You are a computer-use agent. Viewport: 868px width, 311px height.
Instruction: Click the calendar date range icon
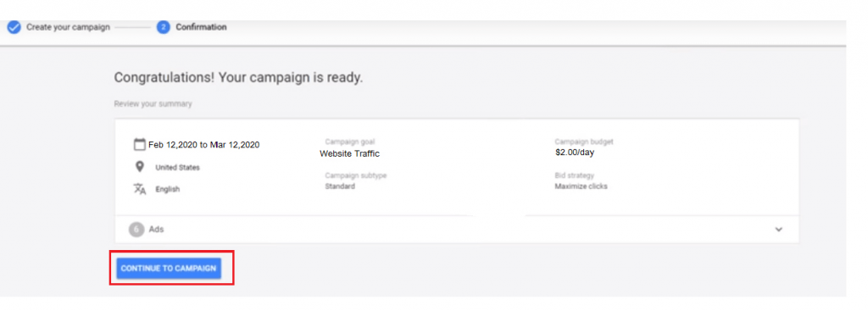tap(140, 145)
